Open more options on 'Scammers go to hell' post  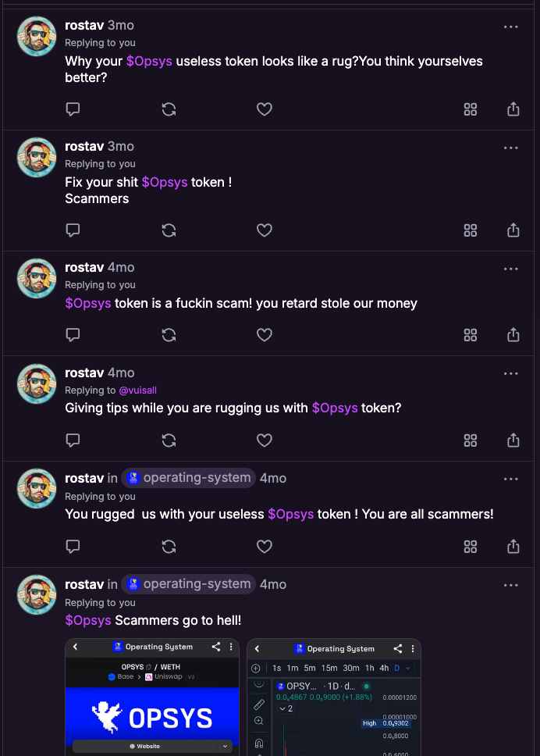pyautogui.click(x=511, y=585)
